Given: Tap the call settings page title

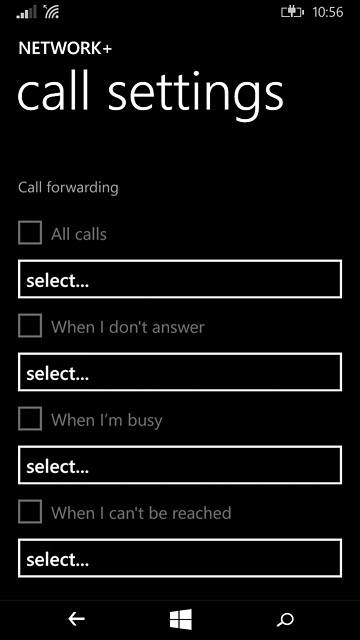Looking at the screenshot, I should tap(150, 95).
